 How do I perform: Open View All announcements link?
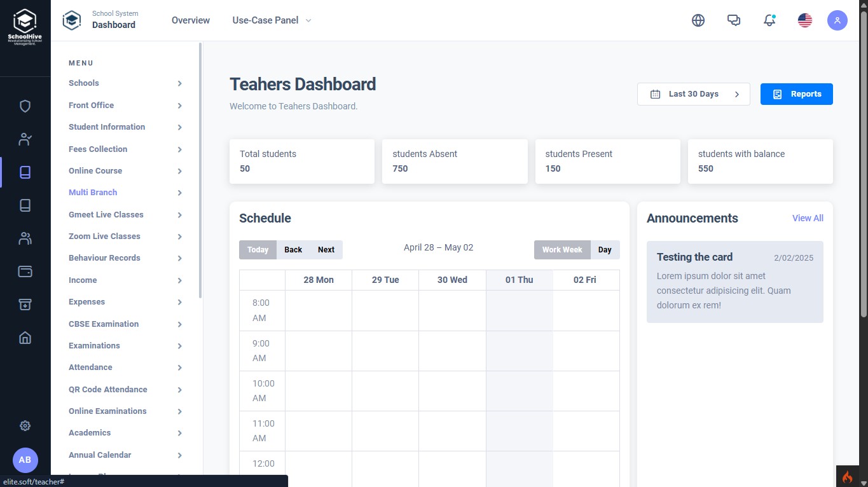808,218
